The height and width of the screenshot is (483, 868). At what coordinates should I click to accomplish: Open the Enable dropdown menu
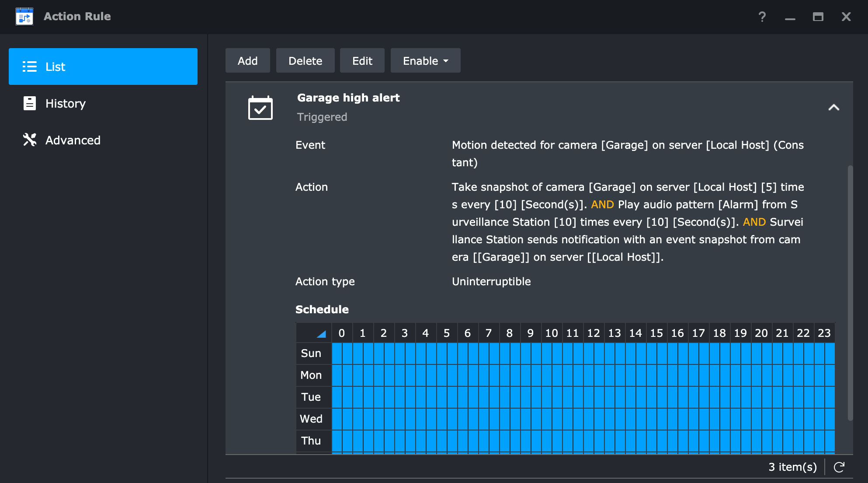coord(426,60)
